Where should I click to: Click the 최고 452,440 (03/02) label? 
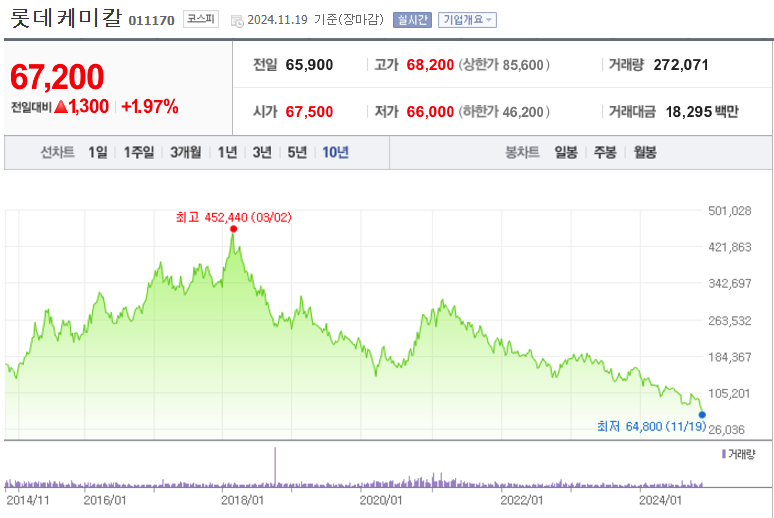click(233, 217)
